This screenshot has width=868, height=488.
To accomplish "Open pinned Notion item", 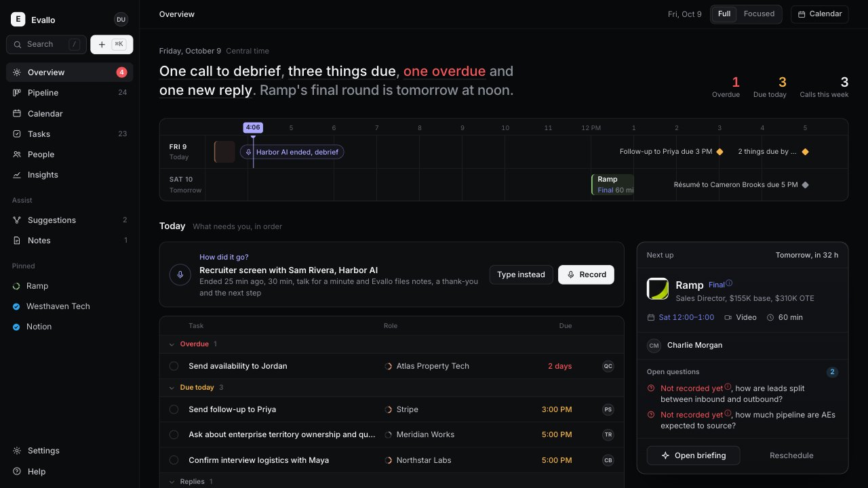I will pos(70,327).
